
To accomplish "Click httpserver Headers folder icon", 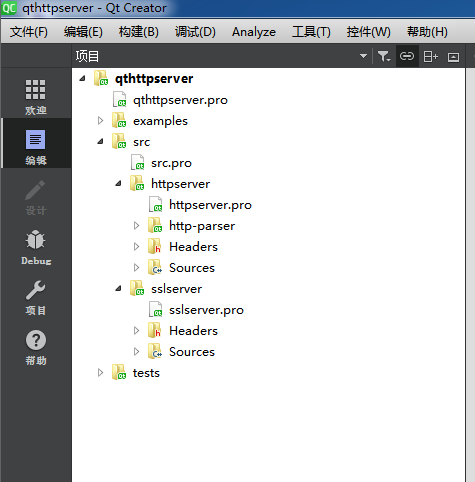I will click(155, 246).
